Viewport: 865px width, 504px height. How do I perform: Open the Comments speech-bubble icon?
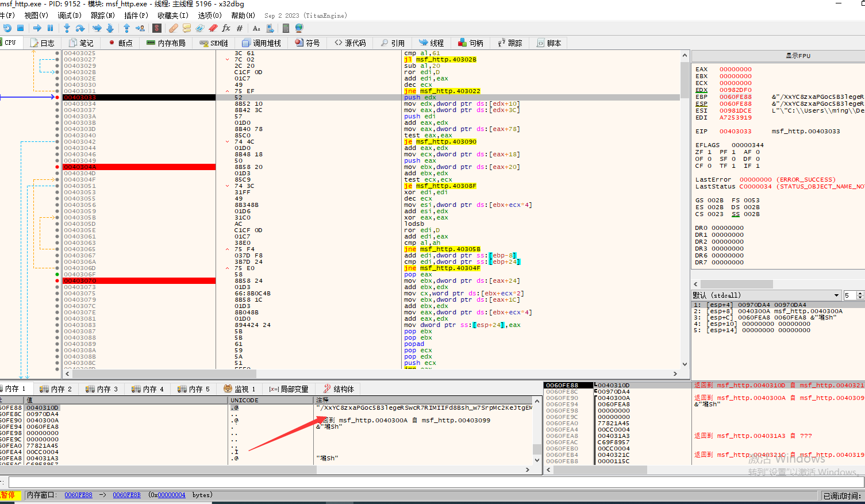pyautogui.click(x=186, y=28)
